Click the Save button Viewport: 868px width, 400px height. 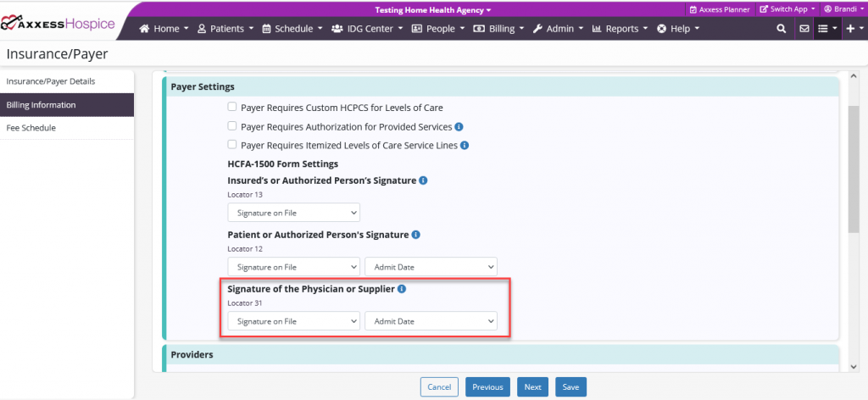pos(570,387)
